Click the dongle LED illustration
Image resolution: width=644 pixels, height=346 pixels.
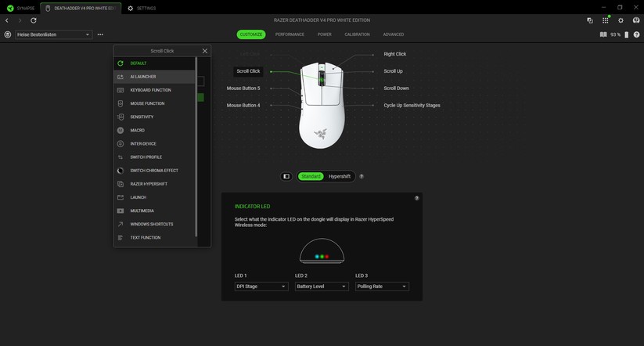[322, 251]
